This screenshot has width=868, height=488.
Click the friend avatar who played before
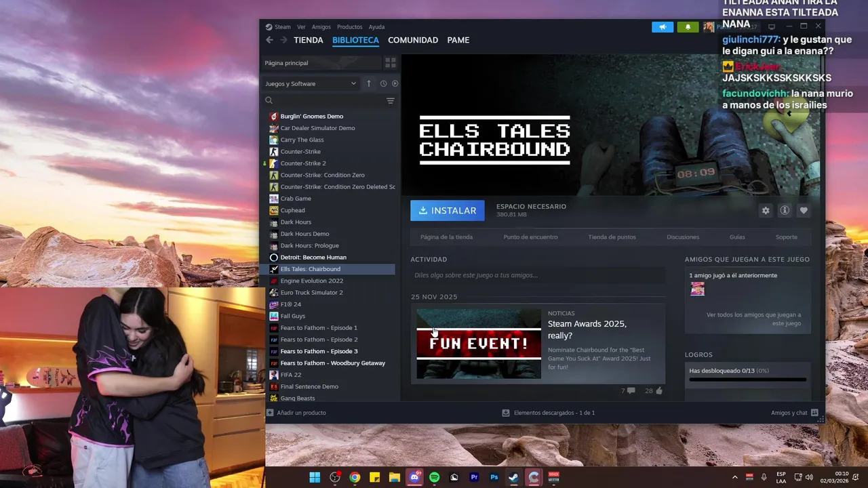click(697, 289)
